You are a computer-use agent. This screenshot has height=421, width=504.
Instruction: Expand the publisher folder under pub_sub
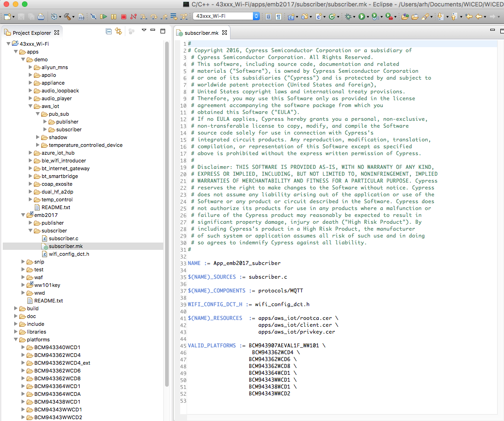(x=45, y=122)
